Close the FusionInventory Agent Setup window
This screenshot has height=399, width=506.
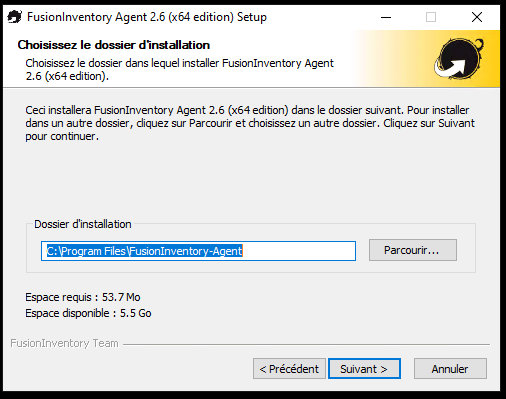477,17
